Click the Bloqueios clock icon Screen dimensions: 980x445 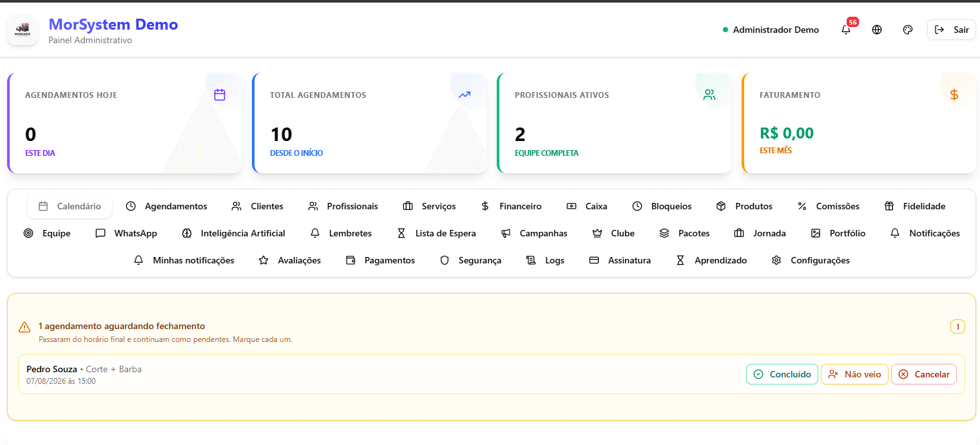pyautogui.click(x=637, y=206)
